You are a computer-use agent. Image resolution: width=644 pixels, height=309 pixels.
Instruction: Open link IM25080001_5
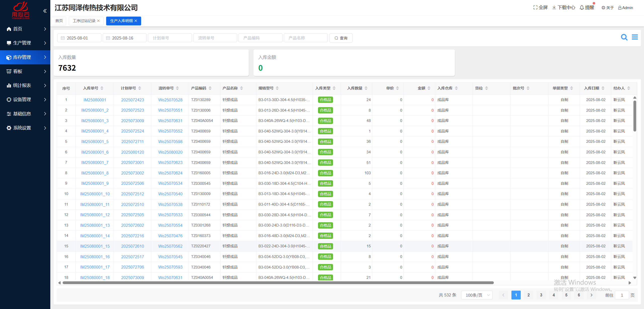(95, 142)
